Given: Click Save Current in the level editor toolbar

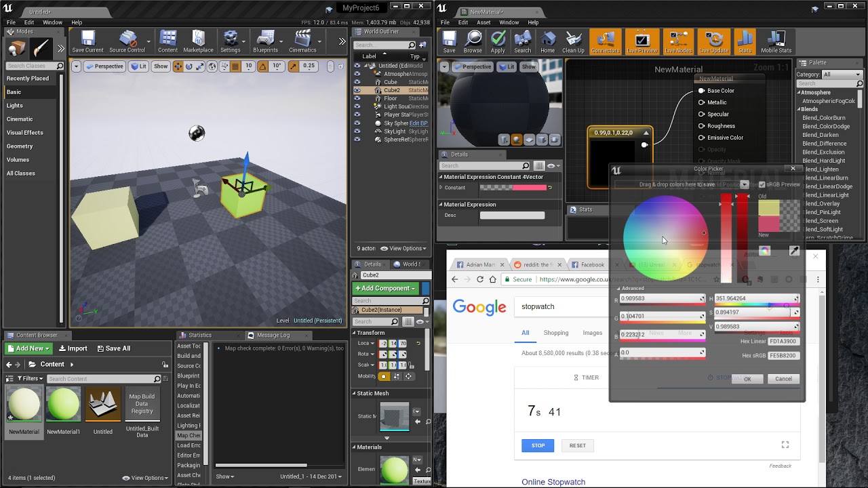Looking at the screenshot, I should tap(87, 41).
